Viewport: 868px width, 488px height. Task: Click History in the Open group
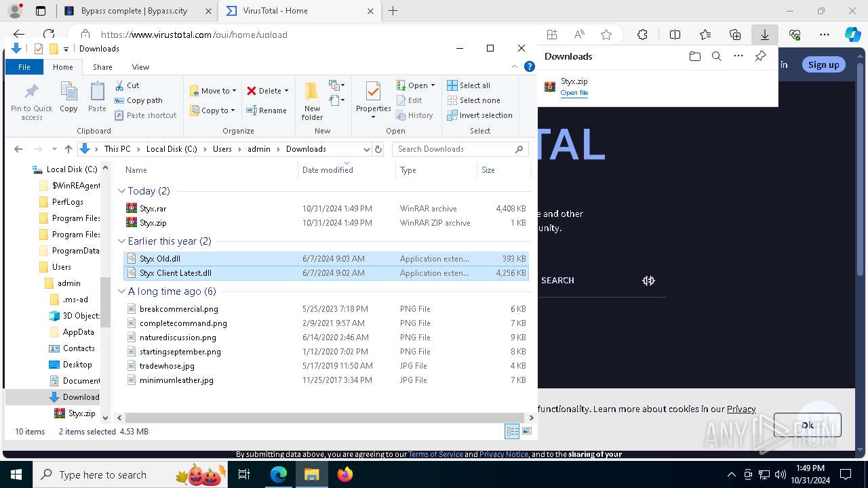414,115
